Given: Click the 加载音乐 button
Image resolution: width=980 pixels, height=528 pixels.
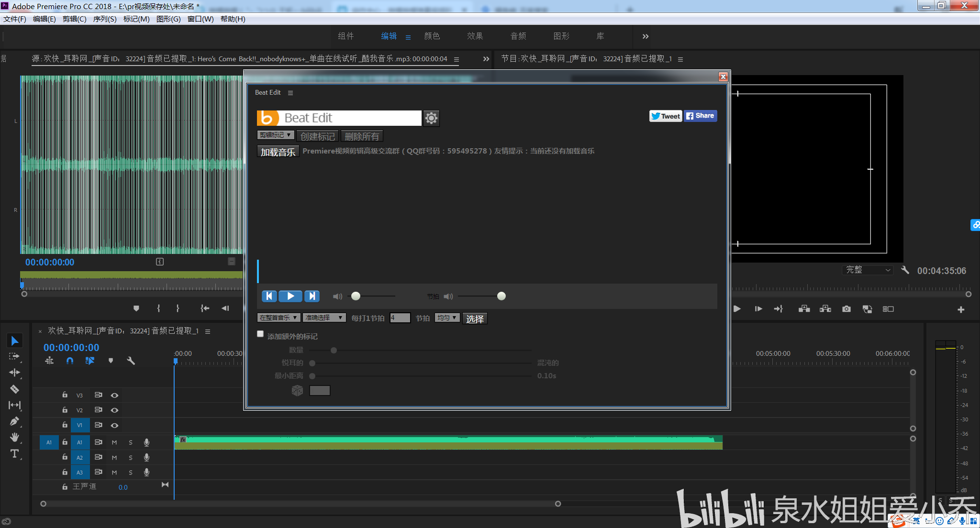Looking at the screenshot, I should click(x=278, y=152).
